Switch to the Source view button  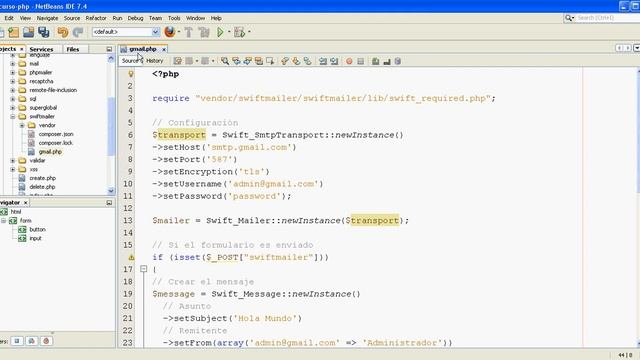[x=131, y=61]
